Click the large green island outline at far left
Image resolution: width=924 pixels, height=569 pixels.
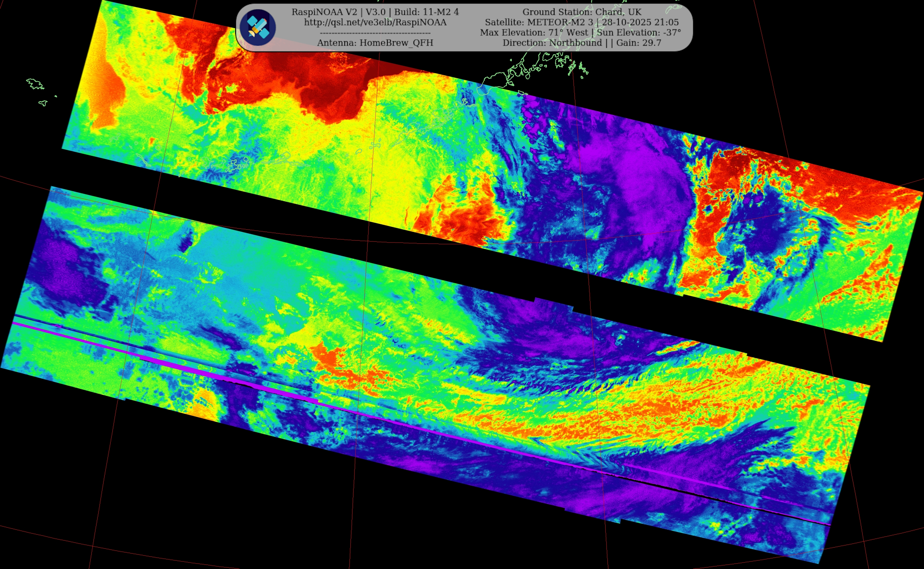[x=35, y=84]
